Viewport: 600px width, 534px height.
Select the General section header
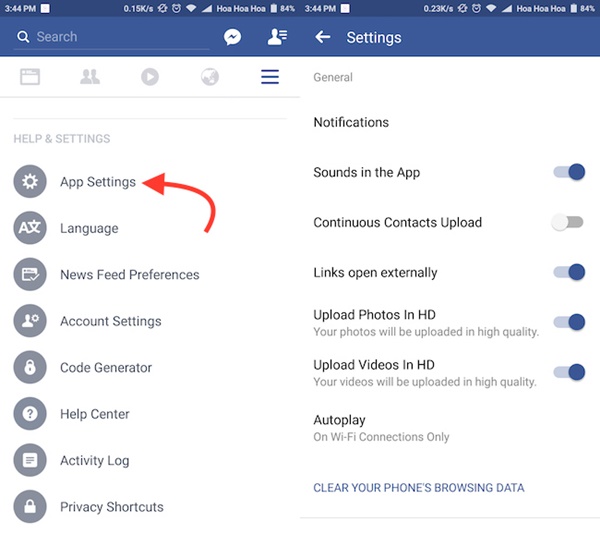click(x=333, y=77)
